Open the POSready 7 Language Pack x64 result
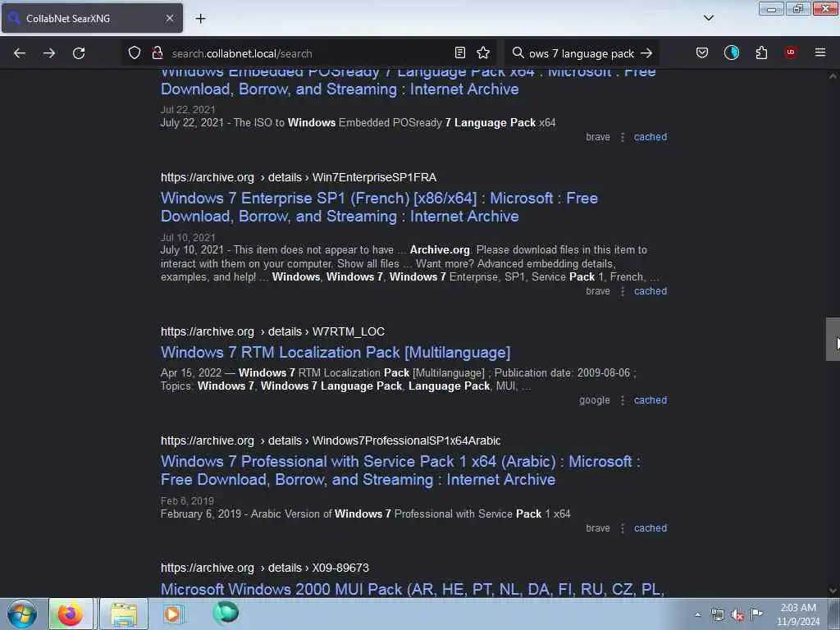This screenshot has height=630, width=840. [409, 80]
